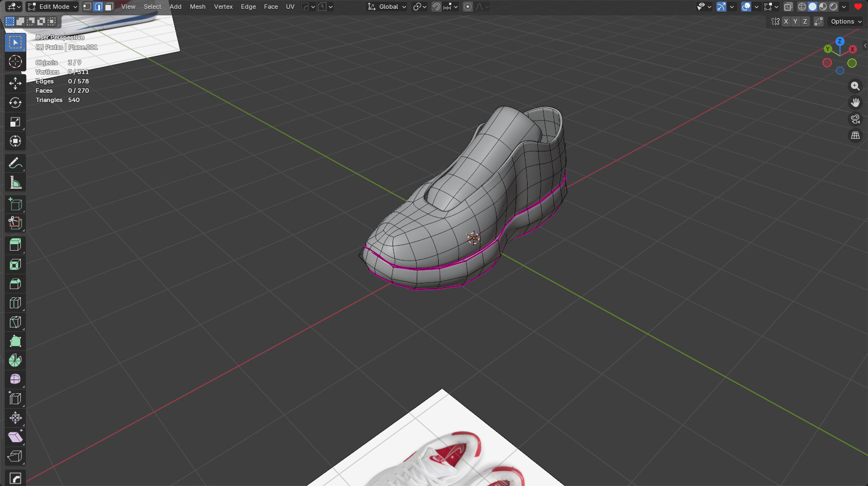Toggle X-ray view mode
This screenshot has width=868, height=486.
click(x=788, y=7)
